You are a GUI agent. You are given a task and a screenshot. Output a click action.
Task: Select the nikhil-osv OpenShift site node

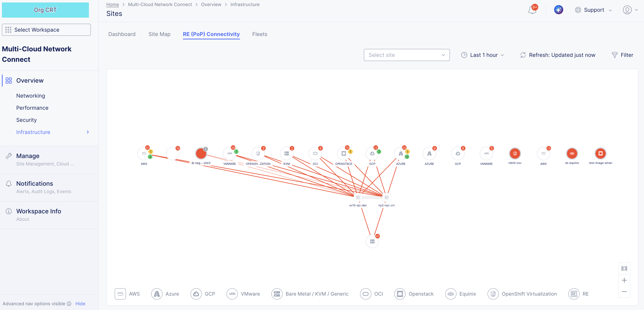coord(515,153)
